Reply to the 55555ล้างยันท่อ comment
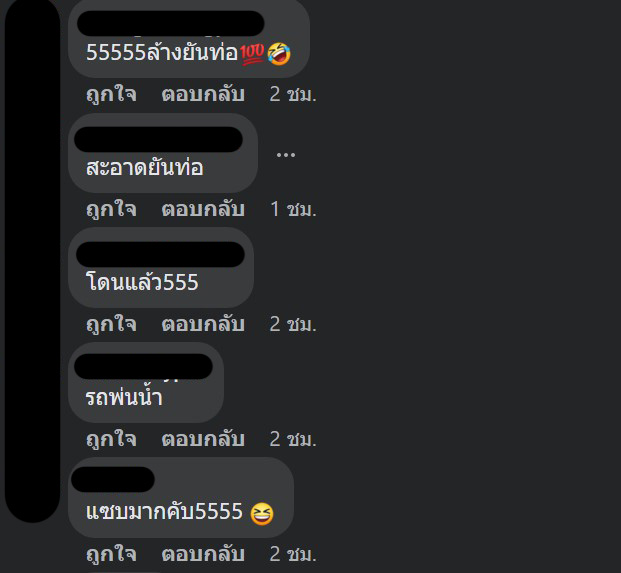The height and width of the screenshot is (573, 621). pos(203,95)
